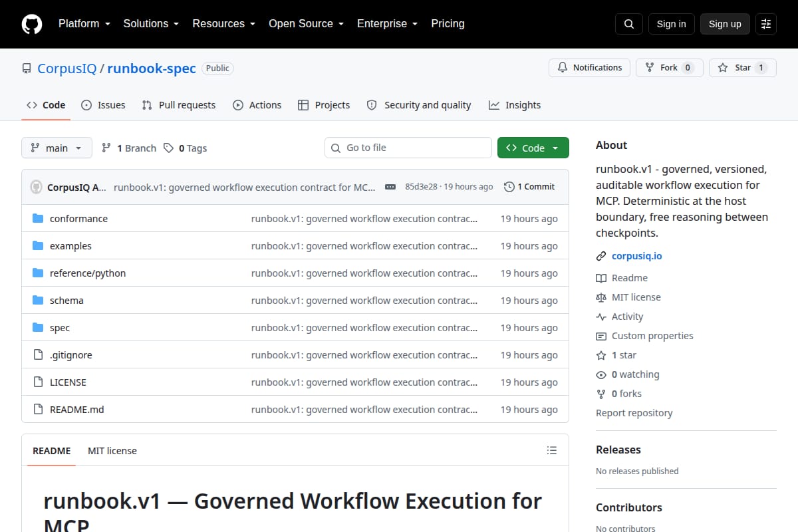This screenshot has height=532, width=798.
Task: Open the Pull requests tab
Action: point(179,105)
